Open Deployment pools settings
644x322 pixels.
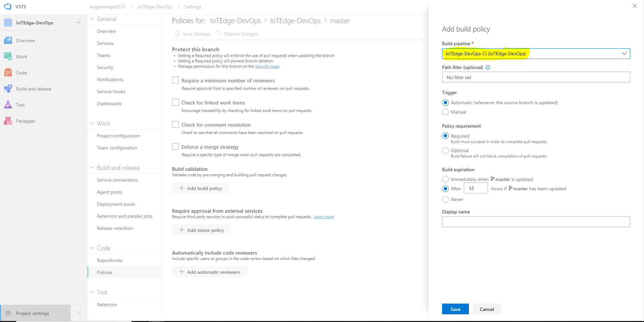pyautogui.click(x=116, y=204)
